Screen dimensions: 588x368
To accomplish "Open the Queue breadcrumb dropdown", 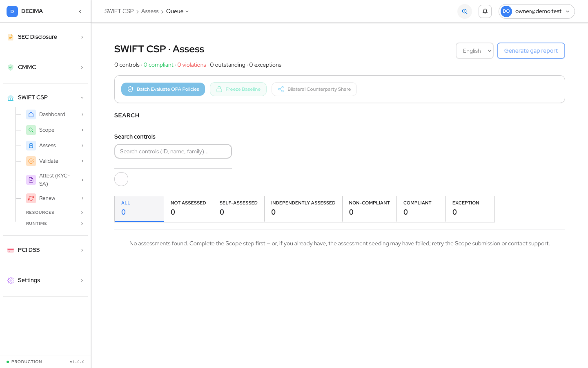I will 177,11.
